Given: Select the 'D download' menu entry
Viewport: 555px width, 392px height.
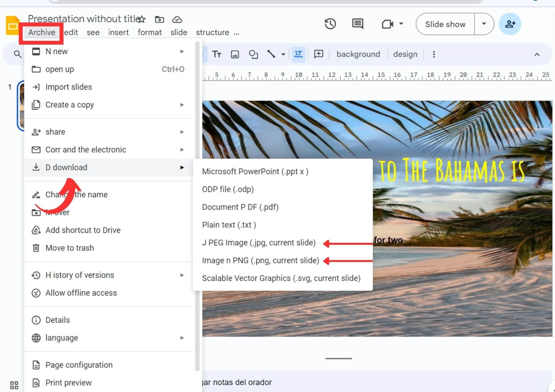Looking at the screenshot, I should coord(109,167).
